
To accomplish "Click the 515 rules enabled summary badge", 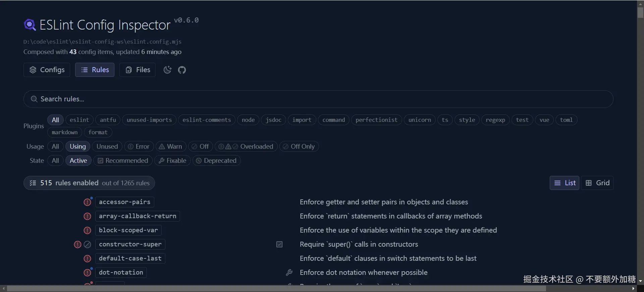I will click(89, 183).
